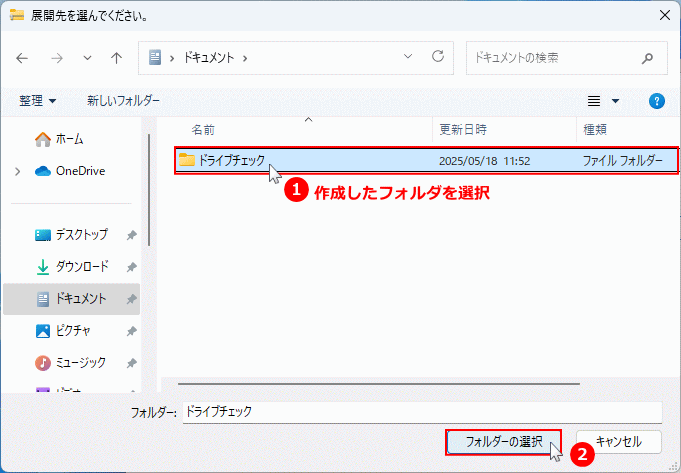Viewport: 681px width, 473px height.
Task: Open the recent locations chevron
Action: click(87, 58)
